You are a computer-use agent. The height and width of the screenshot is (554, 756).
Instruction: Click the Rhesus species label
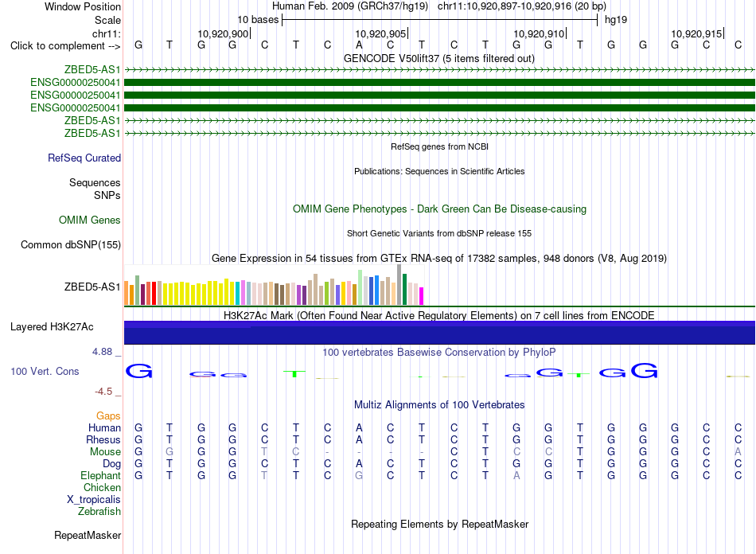tap(103, 440)
